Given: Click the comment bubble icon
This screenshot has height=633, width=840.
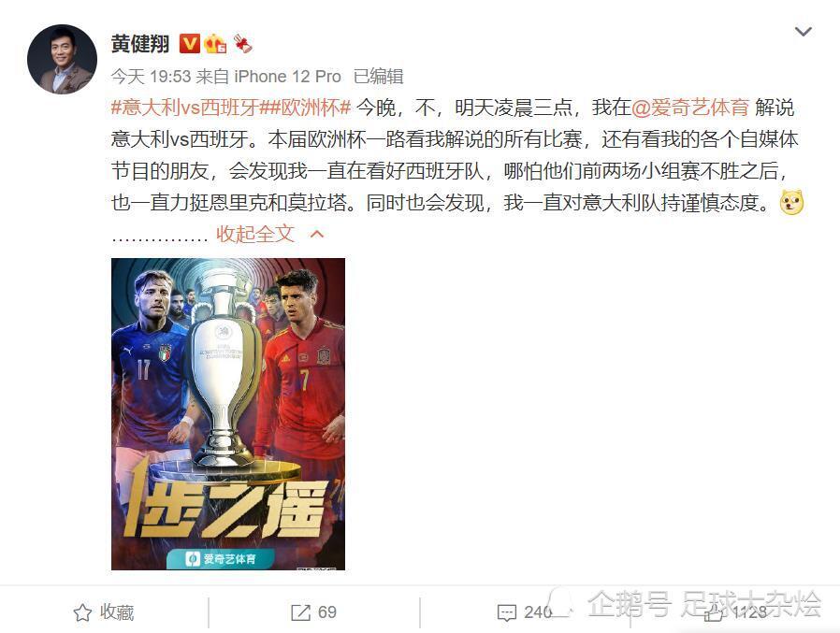Looking at the screenshot, I should 507,612.
